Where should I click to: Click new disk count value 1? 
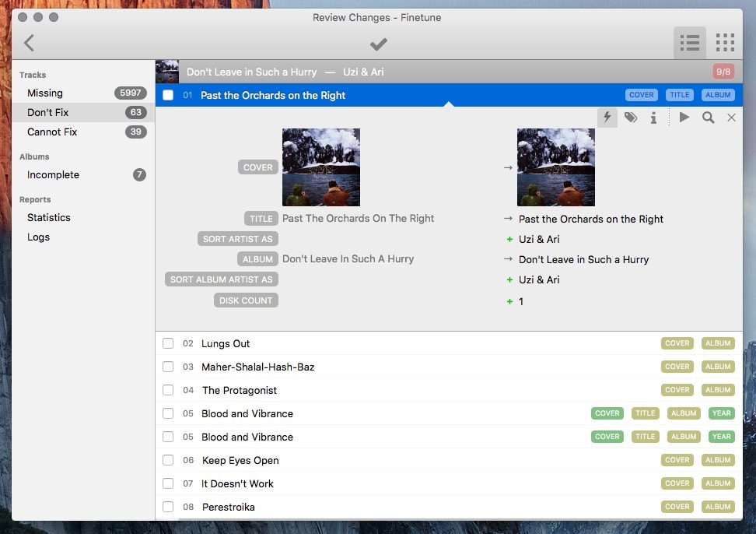521,301
